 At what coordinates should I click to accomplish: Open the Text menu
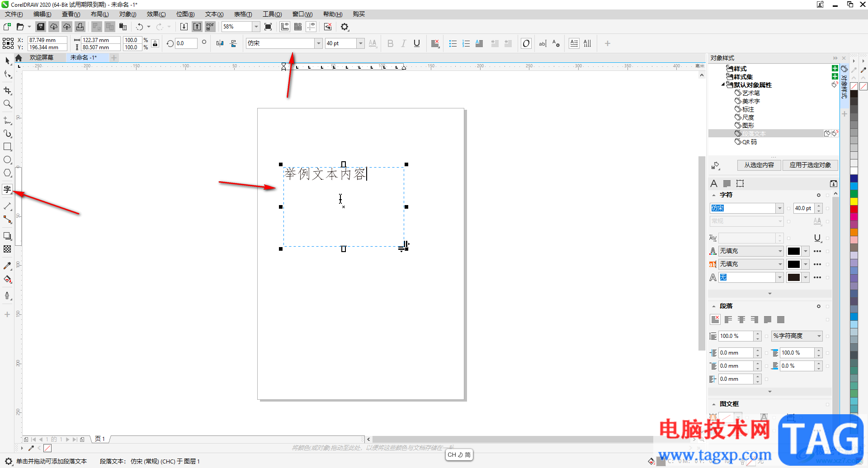[x=214, y=14]
